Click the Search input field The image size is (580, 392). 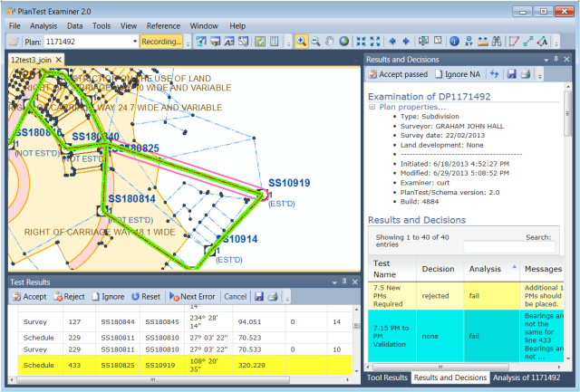coord(509,247)
